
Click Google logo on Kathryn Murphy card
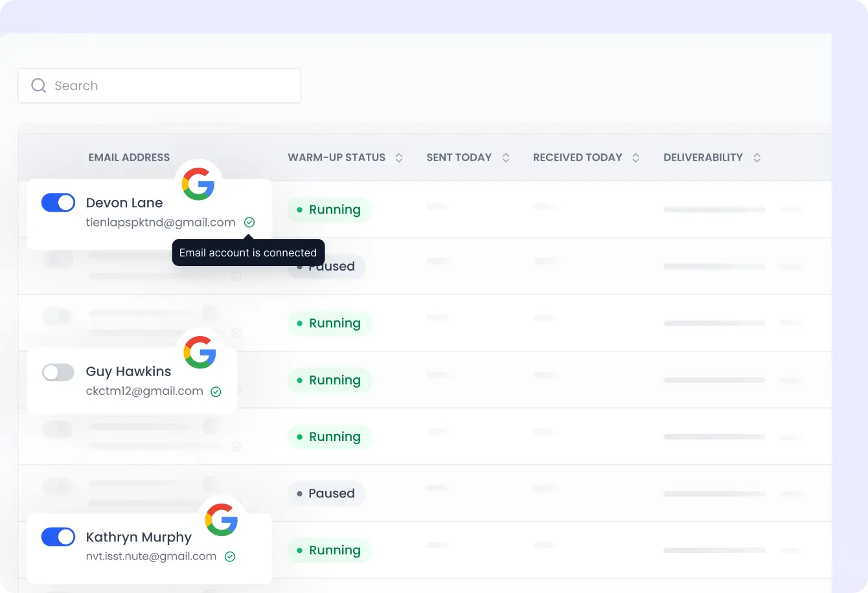222,520
